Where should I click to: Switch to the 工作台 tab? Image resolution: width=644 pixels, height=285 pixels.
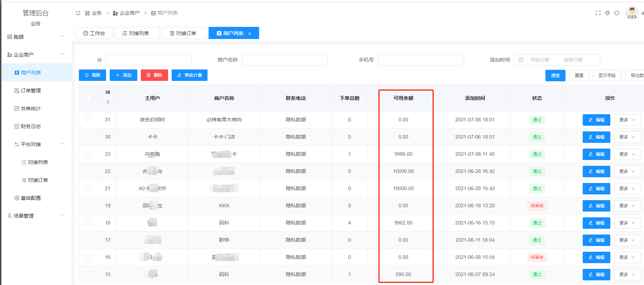click(x=94, y=33)
